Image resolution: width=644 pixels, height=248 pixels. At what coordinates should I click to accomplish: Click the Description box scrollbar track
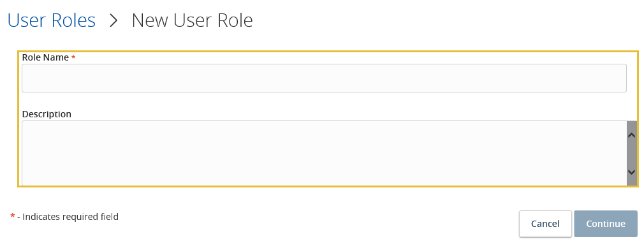pos(632,154)
